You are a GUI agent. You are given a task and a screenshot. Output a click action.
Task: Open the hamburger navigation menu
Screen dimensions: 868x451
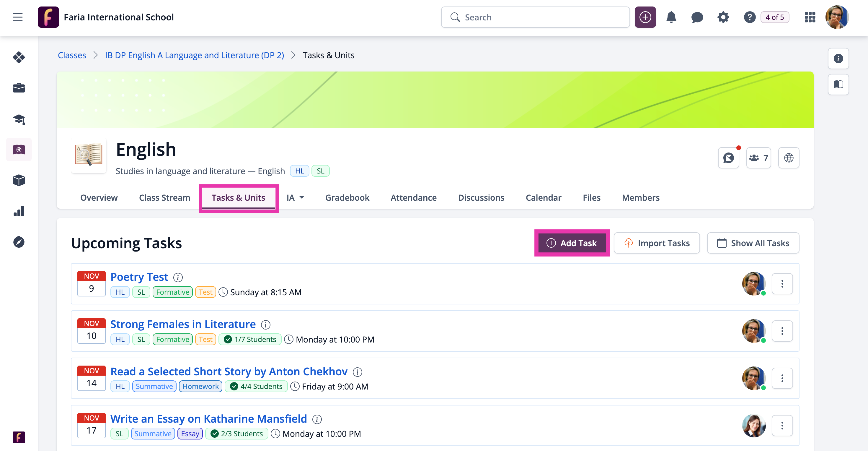[17, 17]
